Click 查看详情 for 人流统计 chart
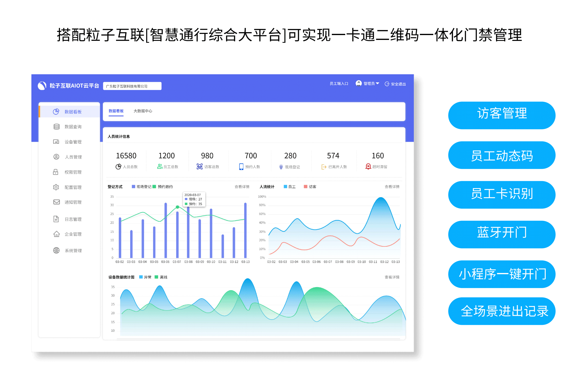This screenshot has height=385, width=588. pyautogui.click(x=392, y=187)
